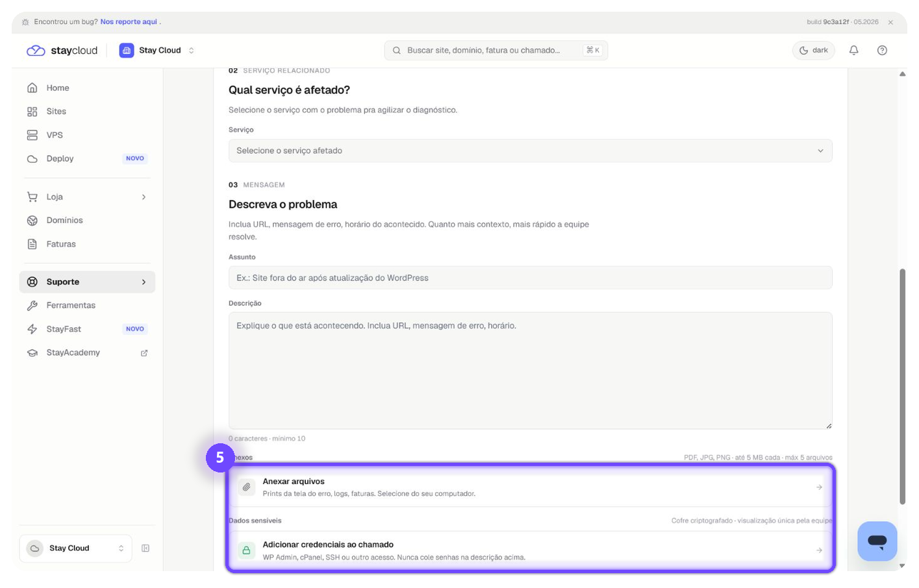
Task: Click the Suporte lifebuoy icon
Action: tap(32, 282)
